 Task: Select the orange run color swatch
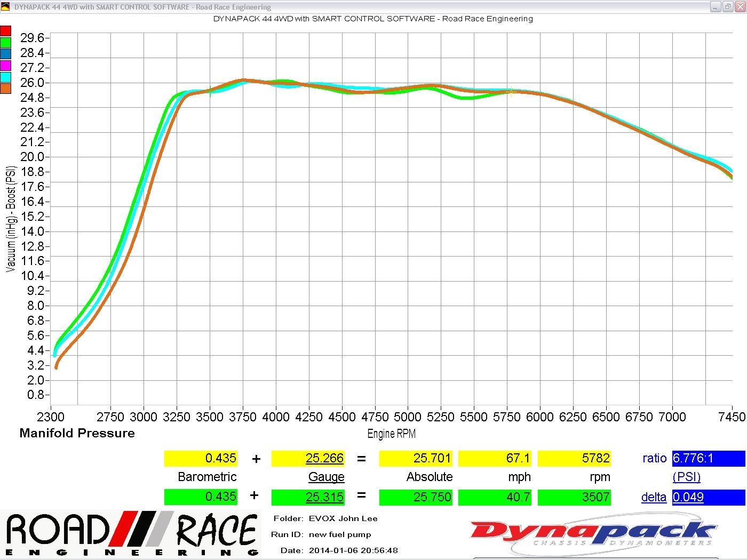(x=5, y=89)
